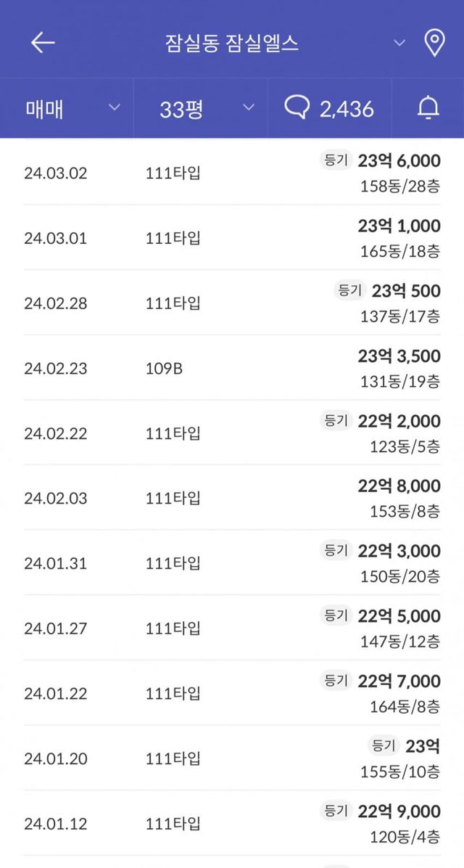This screenshot has height=868, width=464.
Task: Open the map via the location pin icon
Action: tap(435, 41)
